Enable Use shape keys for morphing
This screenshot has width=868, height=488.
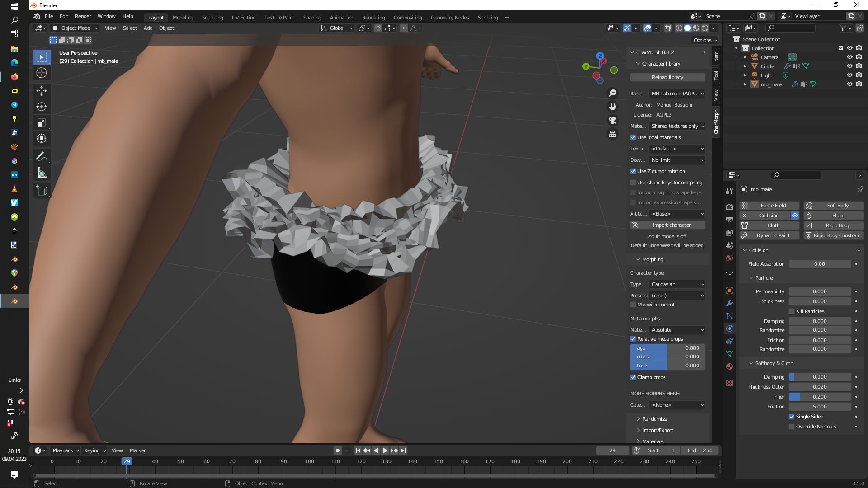(633, 183)
